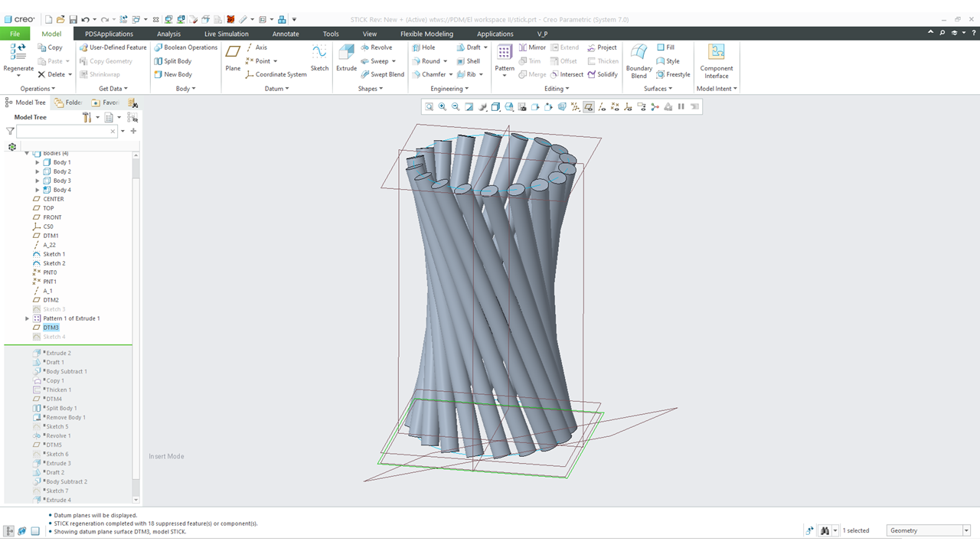980x551 pixels.
Task: Select the Split Body tool
Action: [x=172, y=61]
